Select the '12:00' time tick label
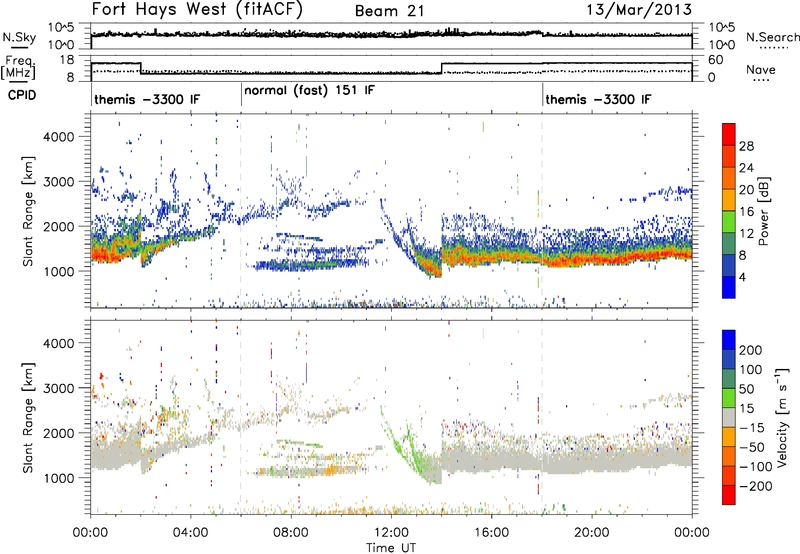 pos(391,533)
